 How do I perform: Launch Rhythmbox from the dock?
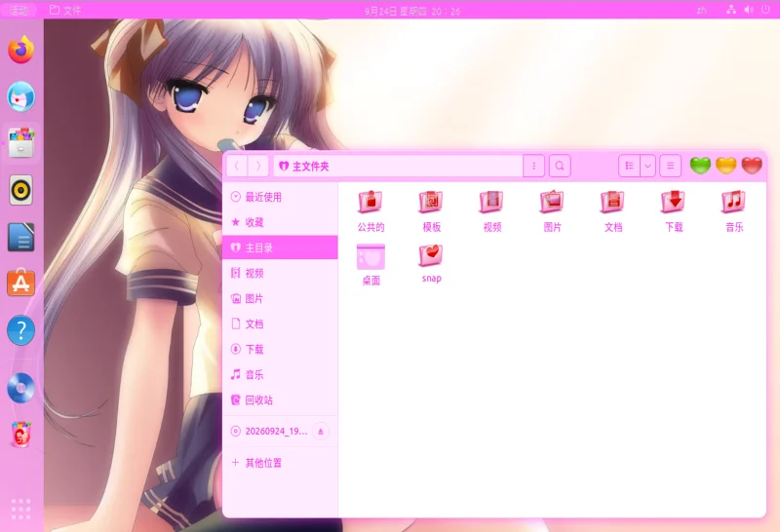point(20,190)
